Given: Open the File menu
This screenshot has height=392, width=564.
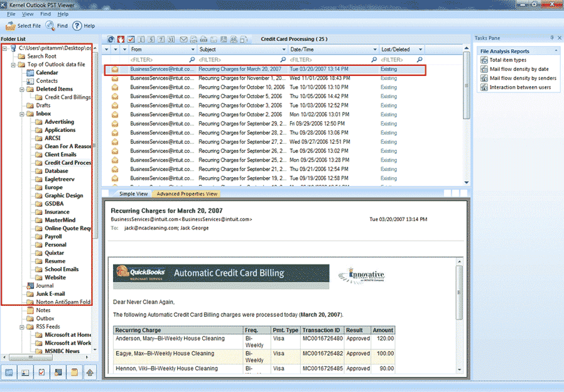Looking at the screenshot, I should point(11,14).
